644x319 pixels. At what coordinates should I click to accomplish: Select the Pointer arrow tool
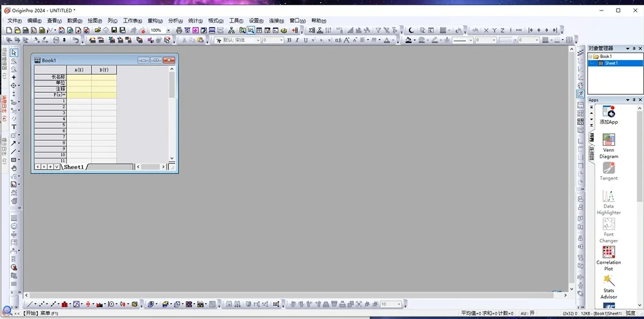point(14,53)
